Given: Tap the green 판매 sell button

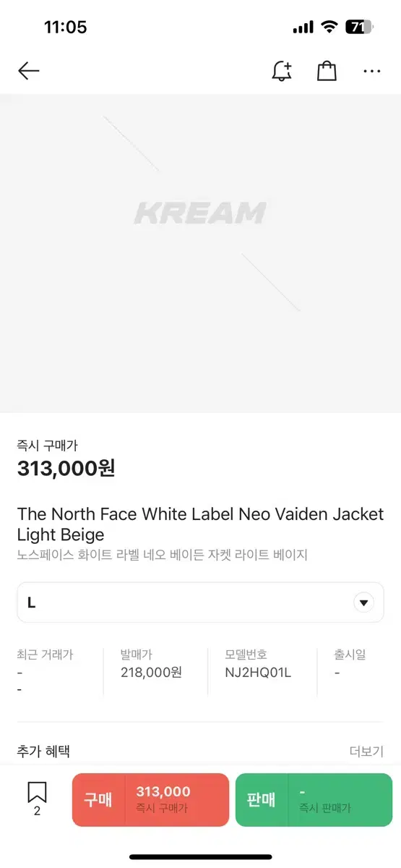Looking at the screenshot, I should [x=314, y=800].
